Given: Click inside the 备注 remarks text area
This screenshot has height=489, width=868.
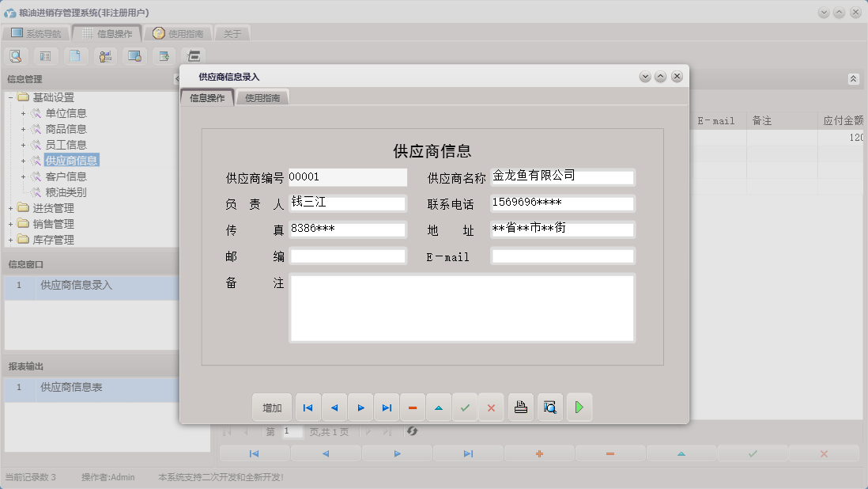Looking at the screenshot, I should pos(462,309).
